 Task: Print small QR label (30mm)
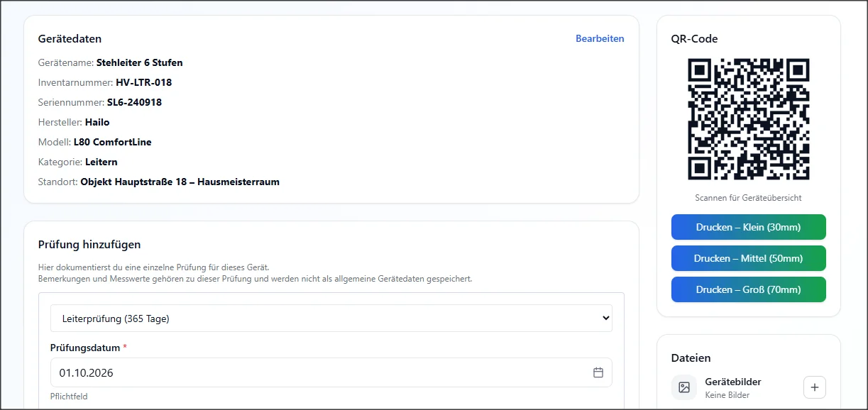(749, 227)
